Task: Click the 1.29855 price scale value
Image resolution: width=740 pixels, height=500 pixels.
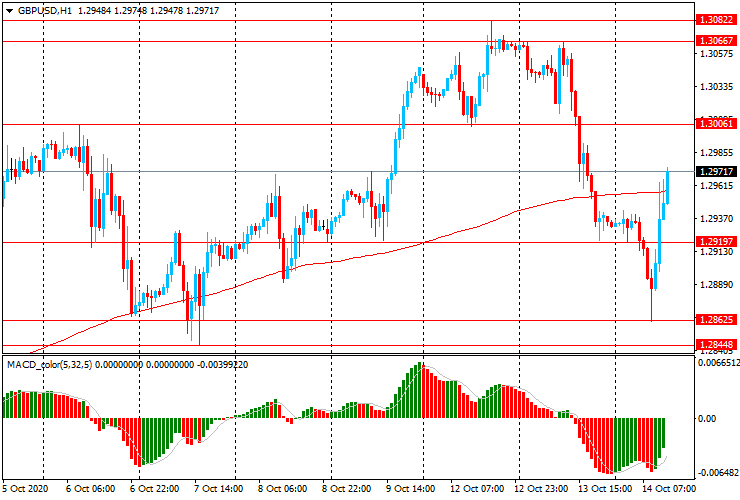Action: [717, 153]
